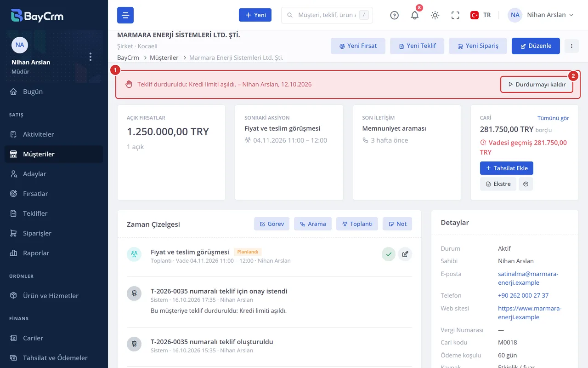The height and width of the screenshot is (368, 588).
Task: Enter fullscreen mode via expand icon
Action: click(x=455, y=15)
